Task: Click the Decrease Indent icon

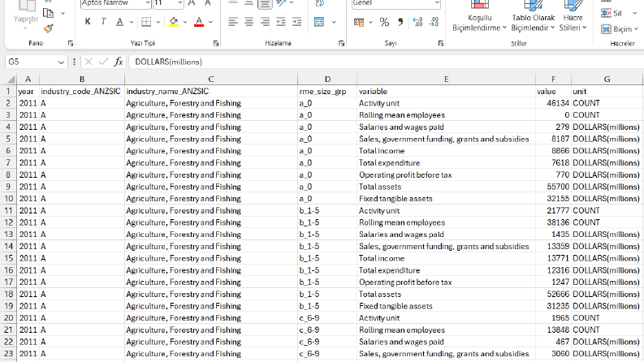Action: pos(281,22)
